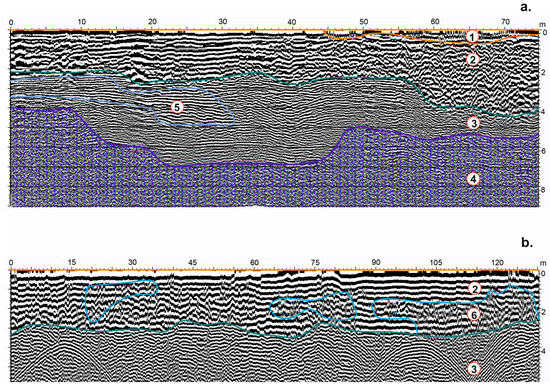Click depth label 2 beside panel b
The width and height of the screenshot is (550, 387).
pos(544,312)
